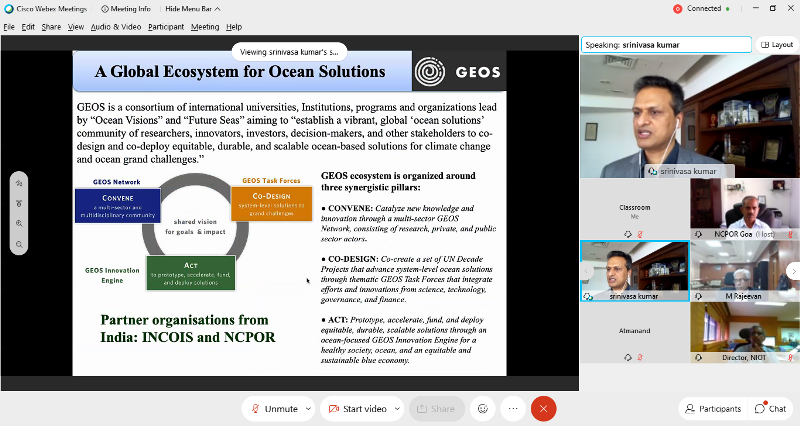Select the Director, NIOT video tile
The width and height of the screenshot is (800, 426).
pyautogui.click(x=745, y=333)
